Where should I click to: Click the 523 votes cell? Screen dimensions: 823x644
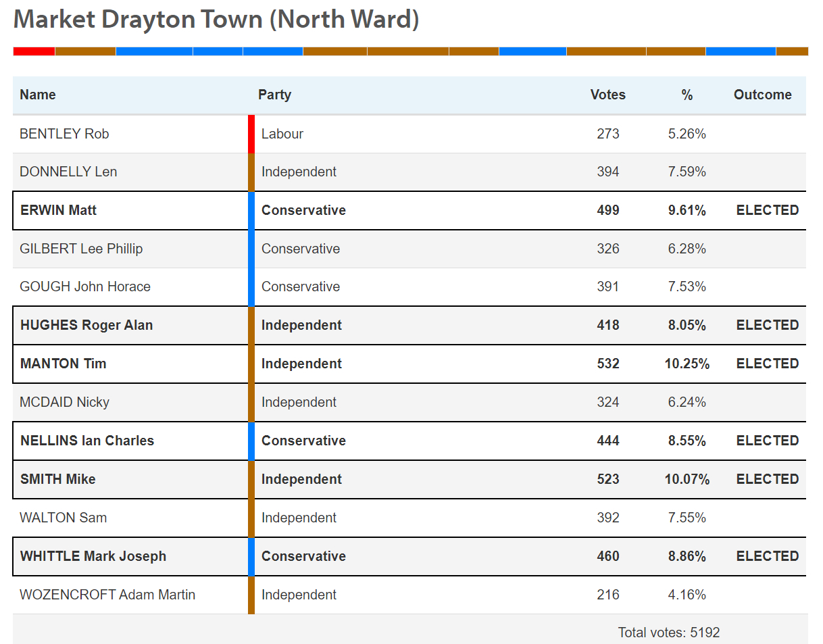click(608, 479)
